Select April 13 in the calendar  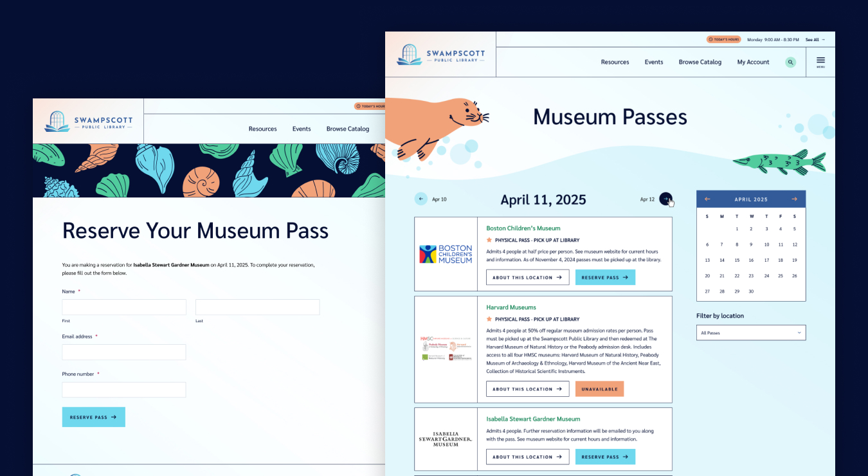(707, 260)
